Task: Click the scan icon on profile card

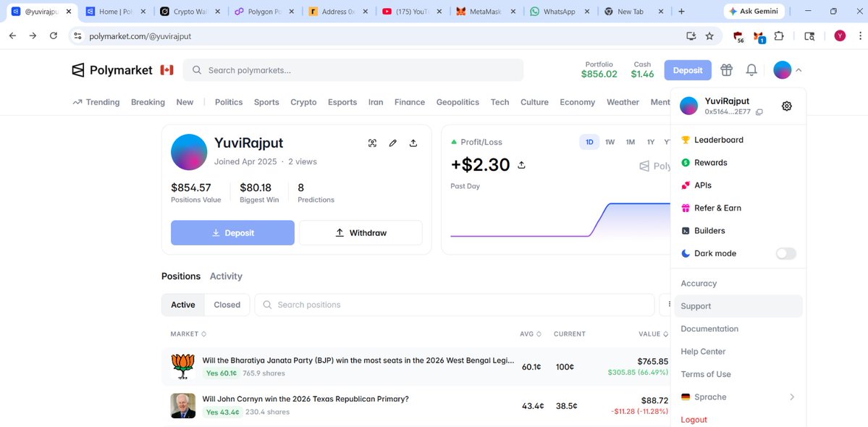Action: click(373, 143)
